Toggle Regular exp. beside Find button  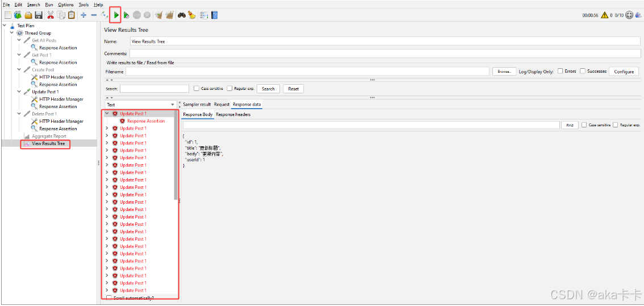click(615, 125)
